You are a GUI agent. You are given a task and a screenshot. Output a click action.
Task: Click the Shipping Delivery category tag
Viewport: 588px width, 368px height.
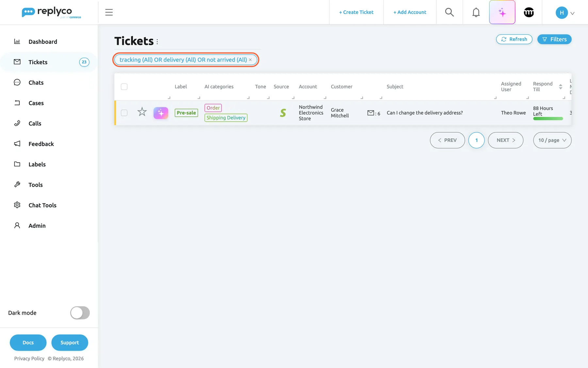[226, 118]
